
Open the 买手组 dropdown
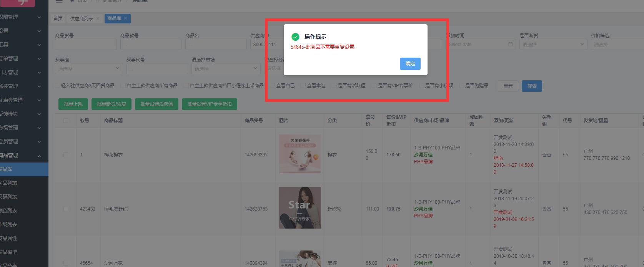tap(89, 69)
